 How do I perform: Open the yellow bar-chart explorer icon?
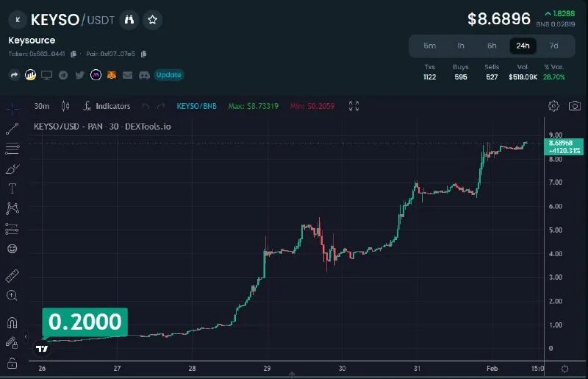click(x=30, y=75)
